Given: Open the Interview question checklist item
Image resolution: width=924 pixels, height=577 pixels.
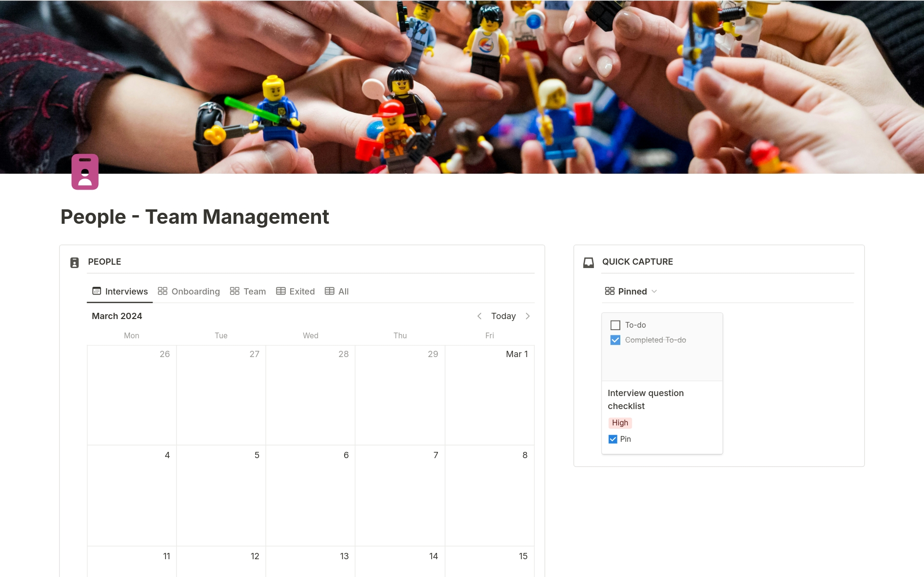Looking at the screenshot, I should pos(645,399).
